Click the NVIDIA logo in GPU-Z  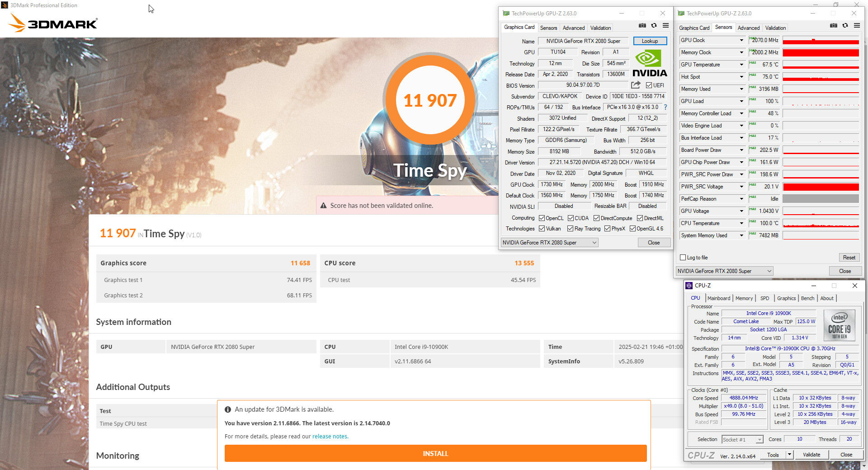click(x=650, y=63)
